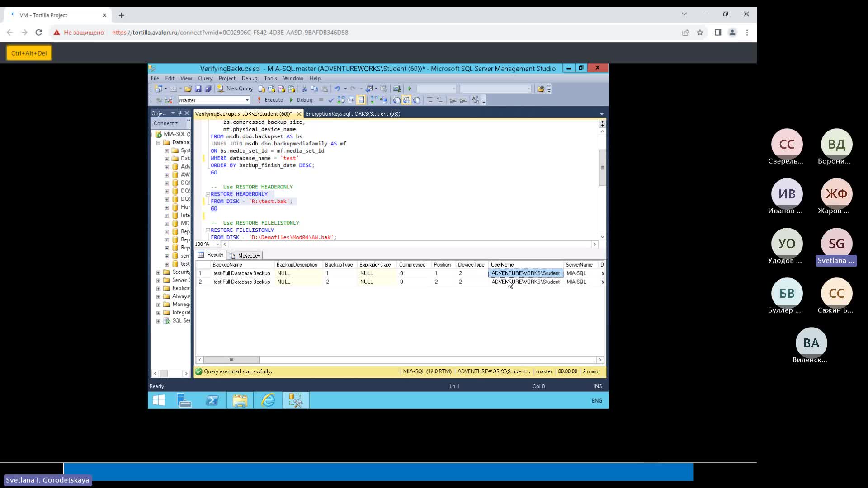Select the MIA-SQL server tree item

[173, 134]
